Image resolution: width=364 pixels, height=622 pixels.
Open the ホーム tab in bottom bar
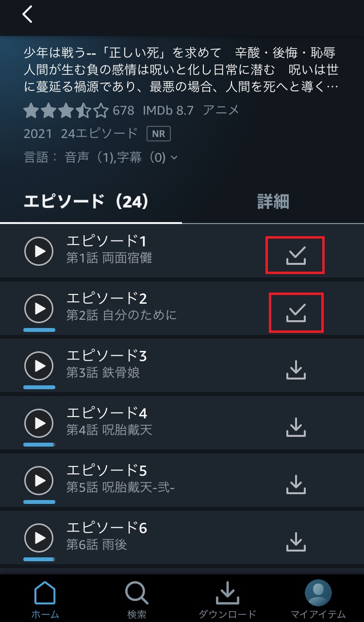coord(45,600)
